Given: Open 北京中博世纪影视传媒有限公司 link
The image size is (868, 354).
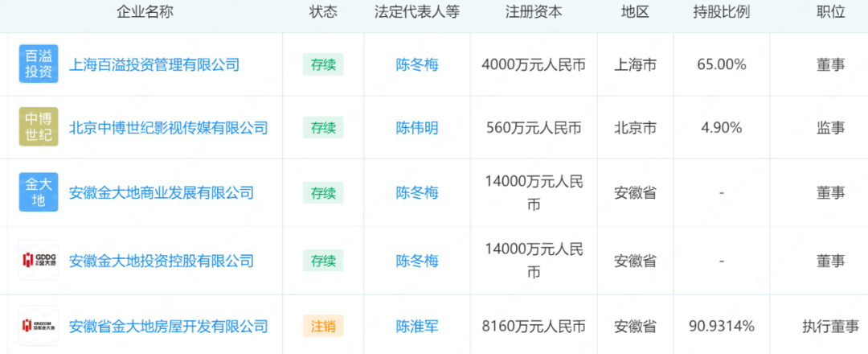Looking at the screenshot, I should point(168,128).
